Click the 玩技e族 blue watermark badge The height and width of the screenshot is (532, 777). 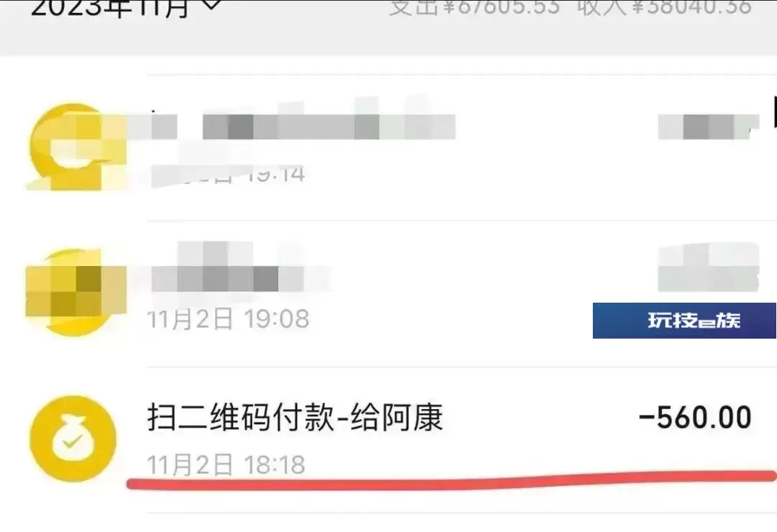coord(684,321)
